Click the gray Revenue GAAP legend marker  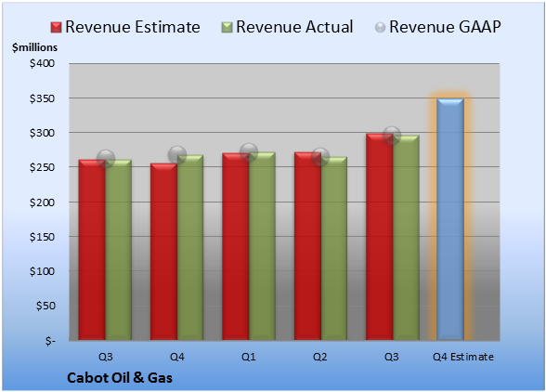pyautogui.click(x=380, y=28)
